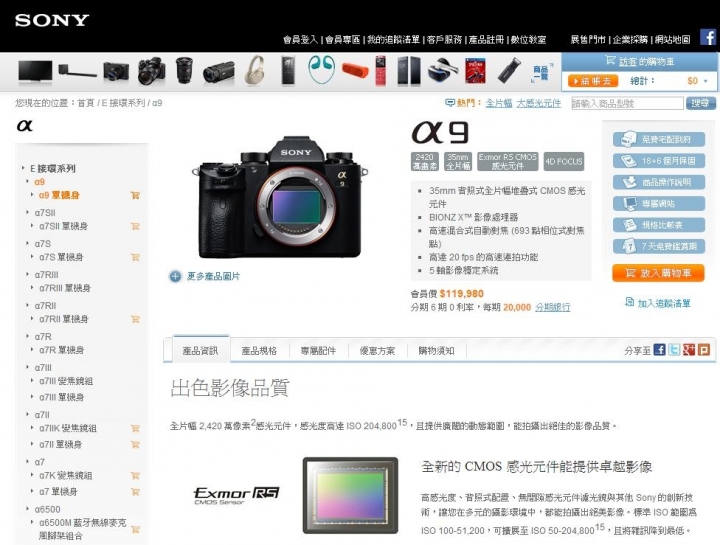Click the orange 放入購物車 button
This screenshot has width=720, height=545.
point(658,273)
